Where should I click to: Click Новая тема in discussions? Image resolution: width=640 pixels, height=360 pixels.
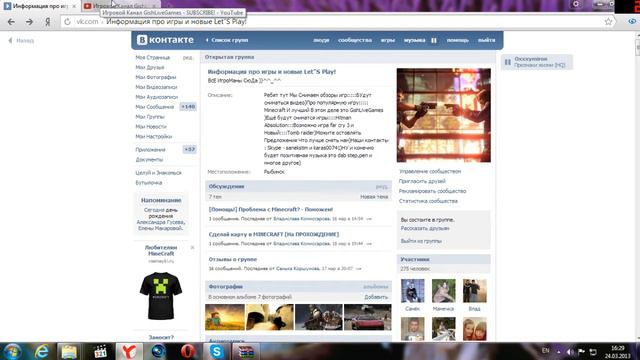[374, 197]
